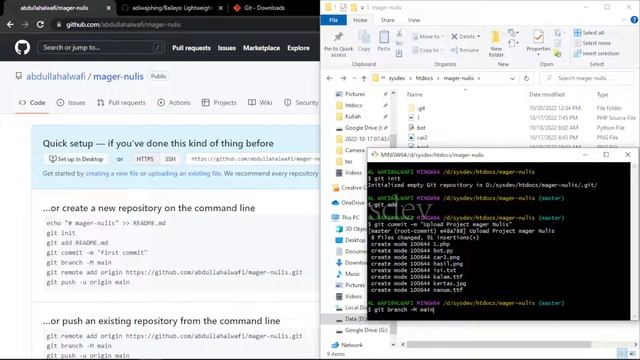640x360 pixels.
Task: Click Set up in Desktop button
Action: (76, 159)
